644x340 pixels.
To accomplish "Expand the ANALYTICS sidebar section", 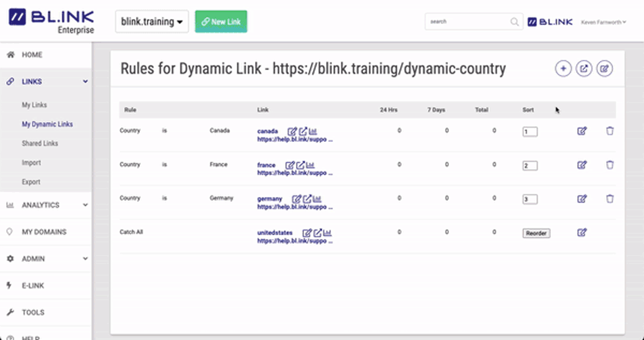I will (x=85, y=205).
